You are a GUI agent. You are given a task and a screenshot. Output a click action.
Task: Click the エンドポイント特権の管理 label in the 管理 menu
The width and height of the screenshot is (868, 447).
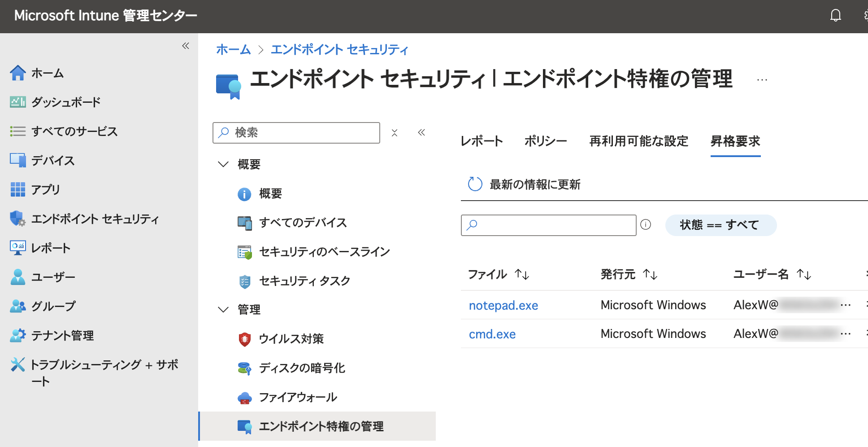[321, 426]
